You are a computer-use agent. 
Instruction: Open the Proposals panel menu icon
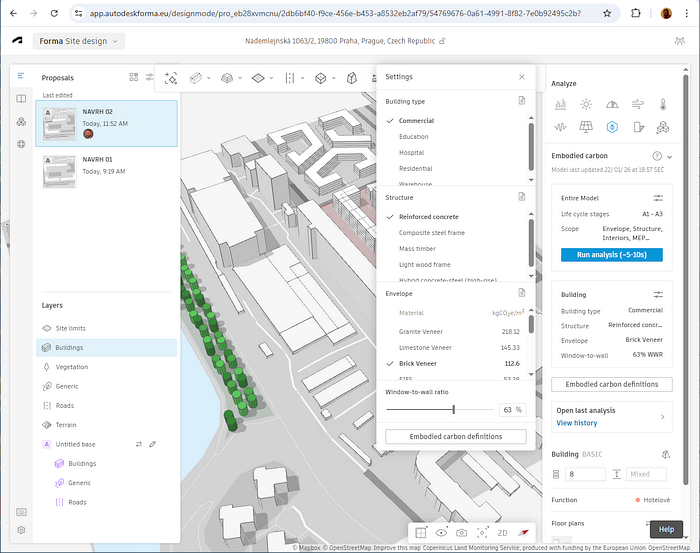pos(21,76)
